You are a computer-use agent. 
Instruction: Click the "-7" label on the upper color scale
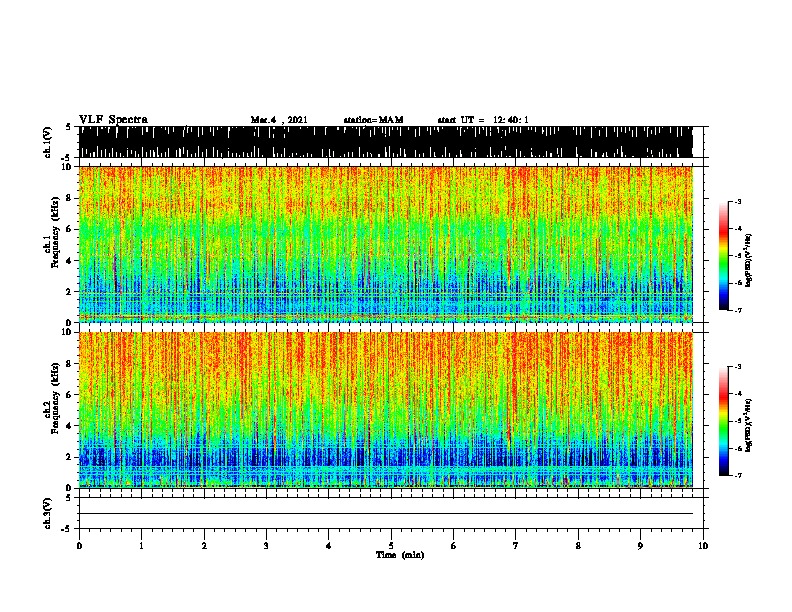[x=738, y=310]
